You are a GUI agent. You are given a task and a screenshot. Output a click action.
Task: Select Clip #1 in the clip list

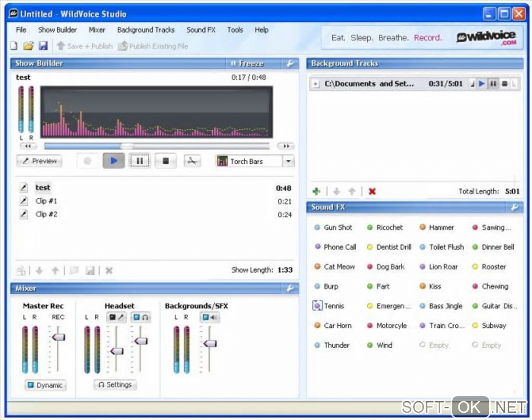point(46,201)
